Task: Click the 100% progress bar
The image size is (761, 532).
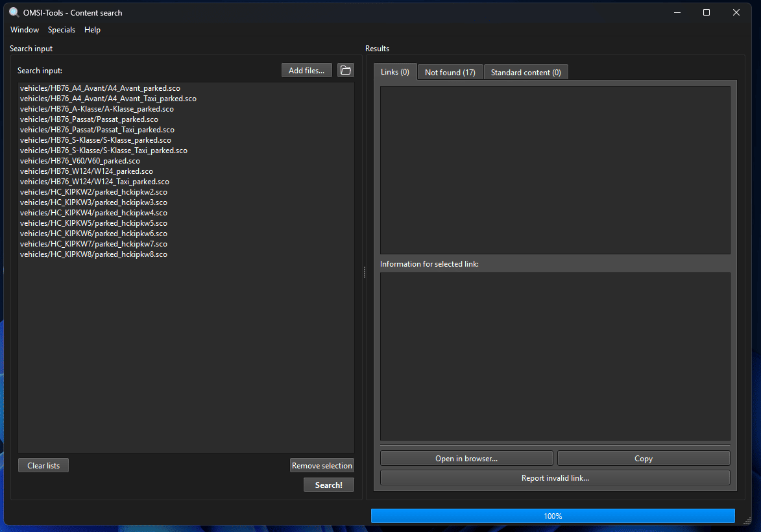Action: (x=553, y=516)
